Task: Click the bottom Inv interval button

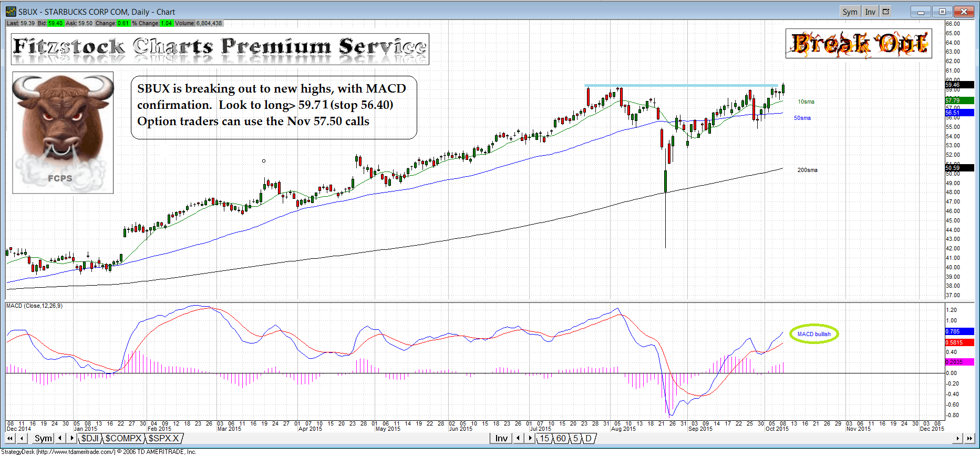Action: click(501, 438)
